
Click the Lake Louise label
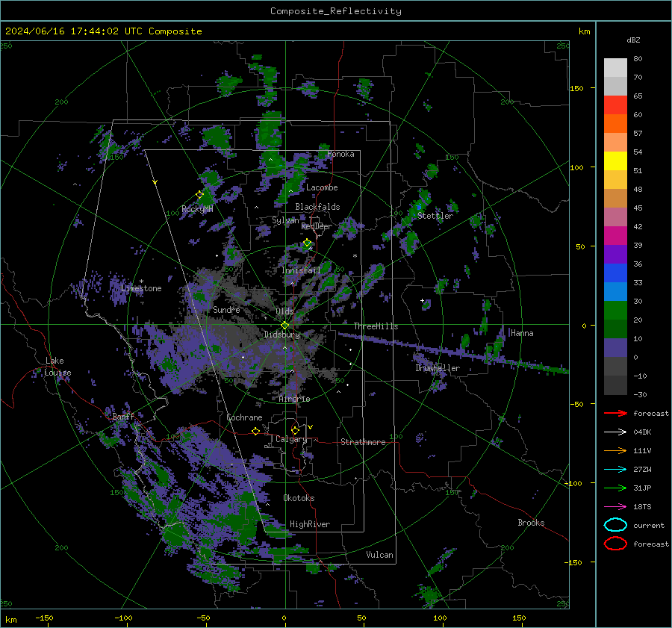(57, 367)
